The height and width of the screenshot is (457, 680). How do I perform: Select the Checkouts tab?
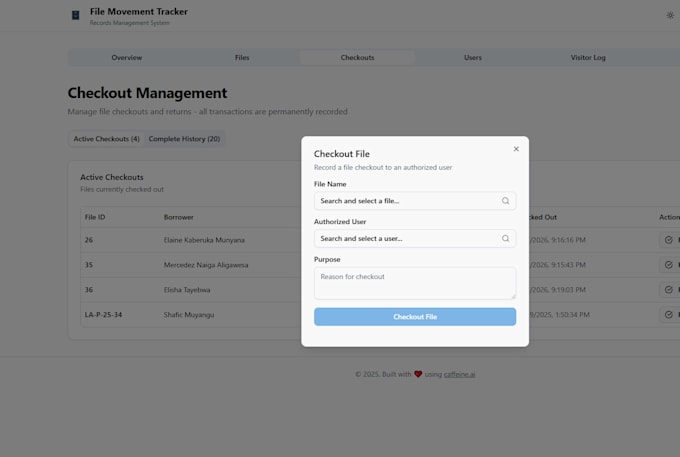357,58
